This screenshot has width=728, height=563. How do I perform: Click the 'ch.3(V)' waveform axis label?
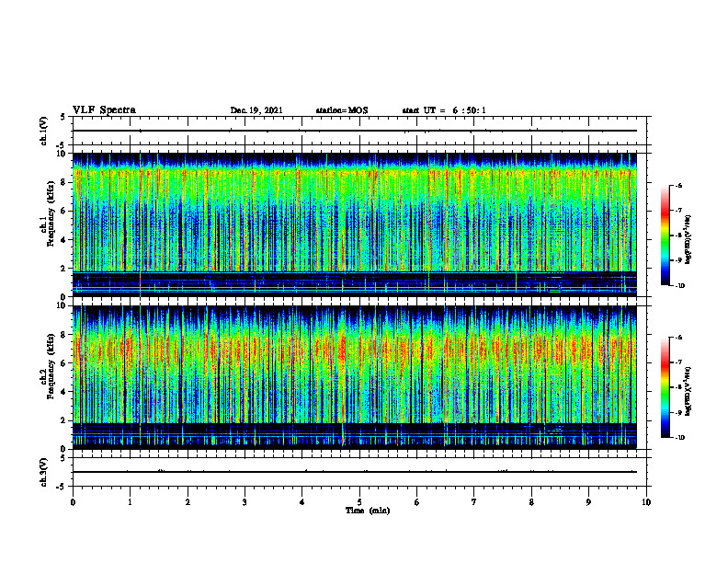click(x=44, y=472)
